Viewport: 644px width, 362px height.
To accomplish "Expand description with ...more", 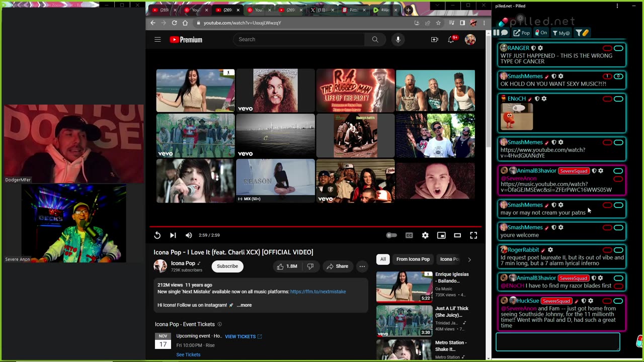I will point(244,305).
